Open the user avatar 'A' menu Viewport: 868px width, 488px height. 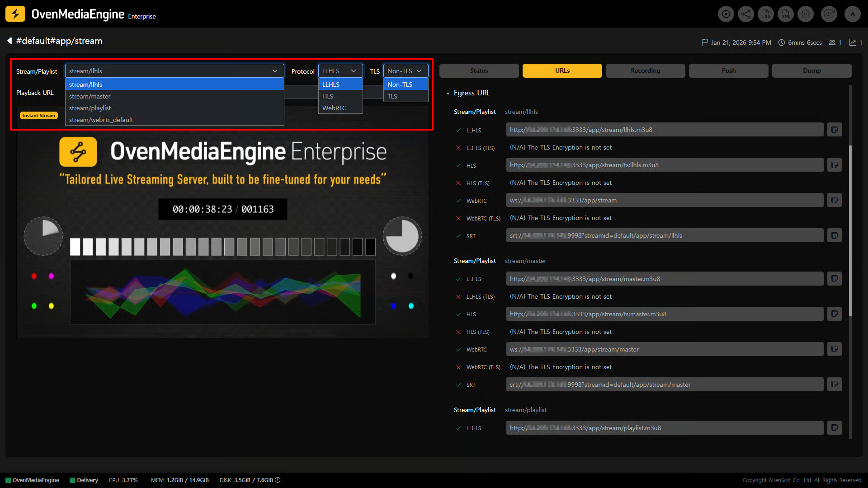853,14
